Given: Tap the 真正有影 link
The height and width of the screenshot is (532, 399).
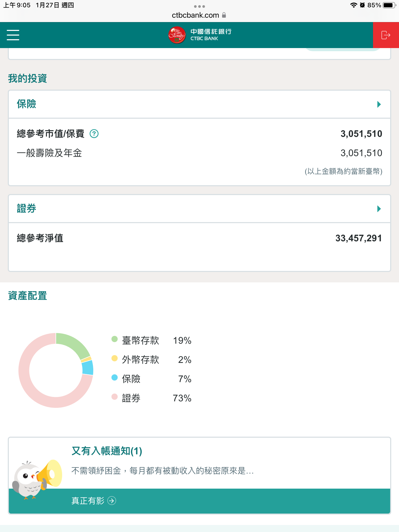Looking at the screenshot, I should click(88, 501).
